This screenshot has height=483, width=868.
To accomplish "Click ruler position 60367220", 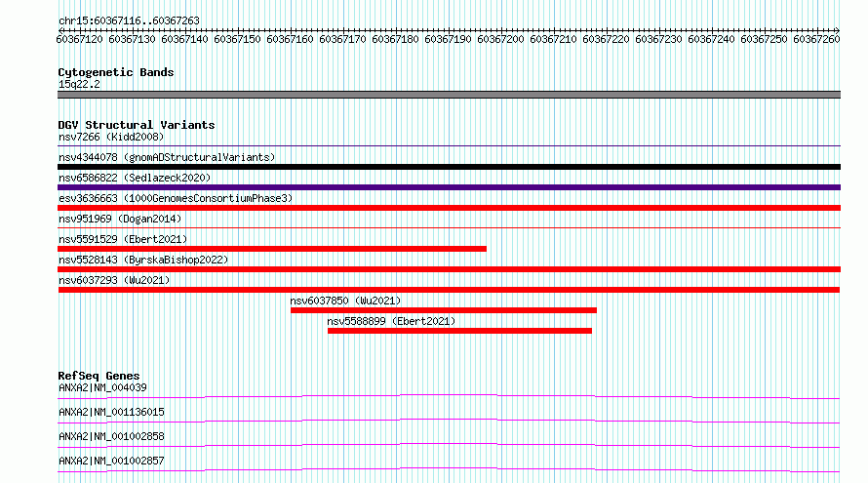I will coord(606,39).
